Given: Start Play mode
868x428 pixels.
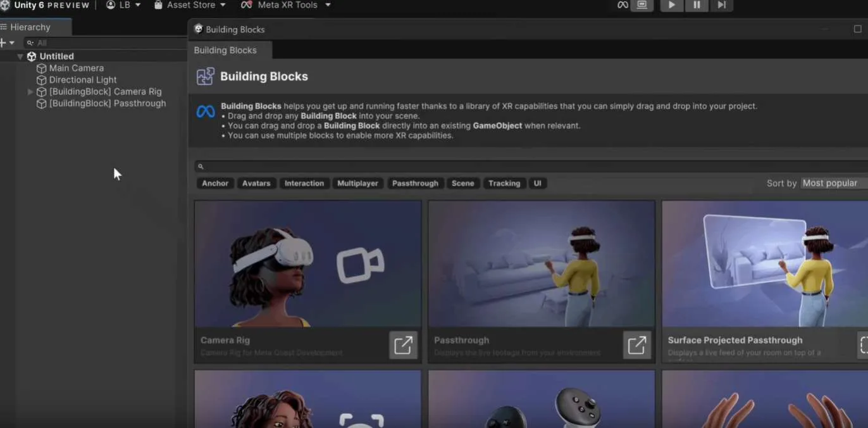Looking at the screenshot, I should tap(672, 5).
